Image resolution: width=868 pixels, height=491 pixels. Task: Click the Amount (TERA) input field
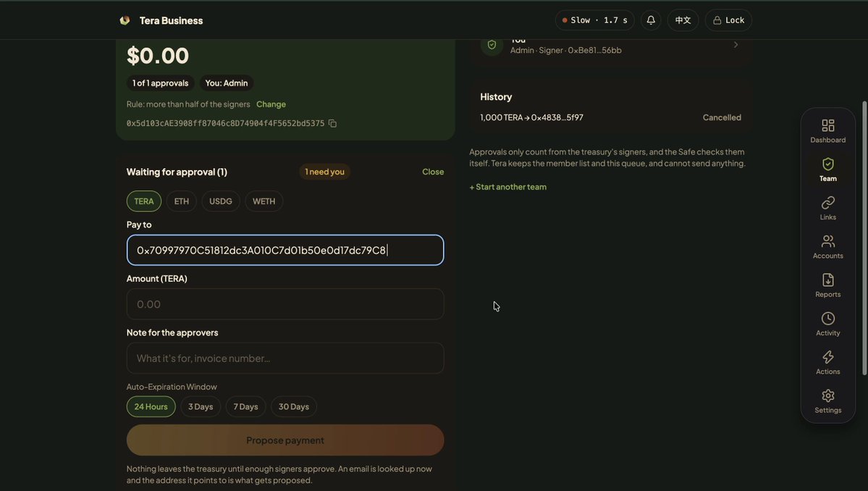tap(285, 304)
